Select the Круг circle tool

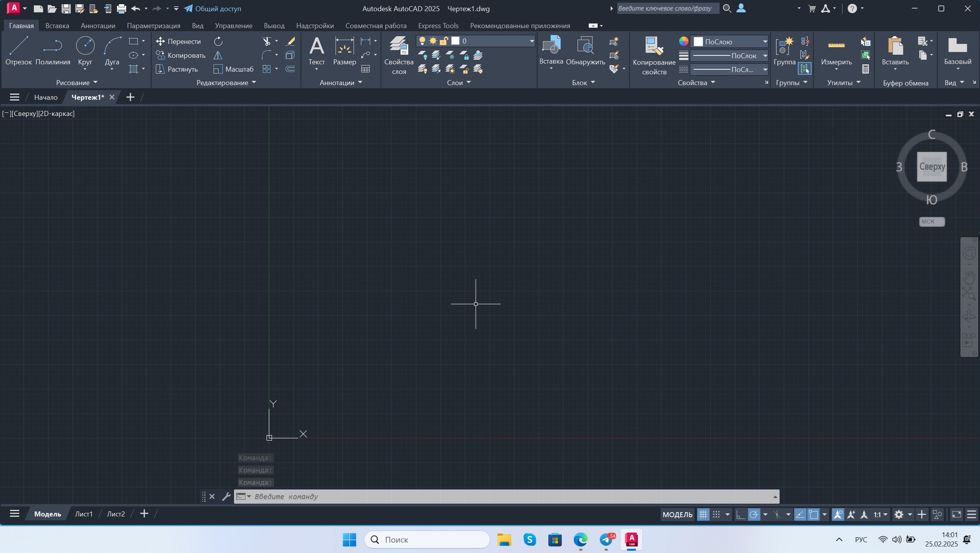tap(85, 52)
